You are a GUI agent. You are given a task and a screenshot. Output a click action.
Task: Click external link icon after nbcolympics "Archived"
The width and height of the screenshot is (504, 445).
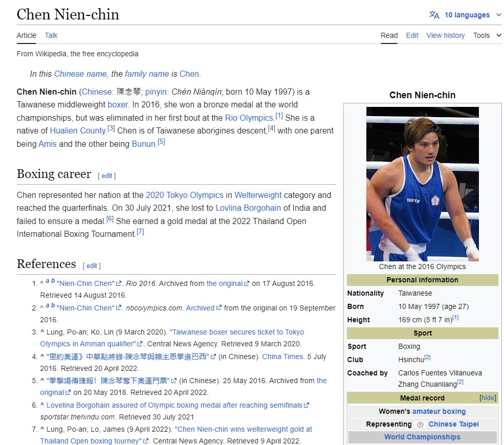pos(219,307)
